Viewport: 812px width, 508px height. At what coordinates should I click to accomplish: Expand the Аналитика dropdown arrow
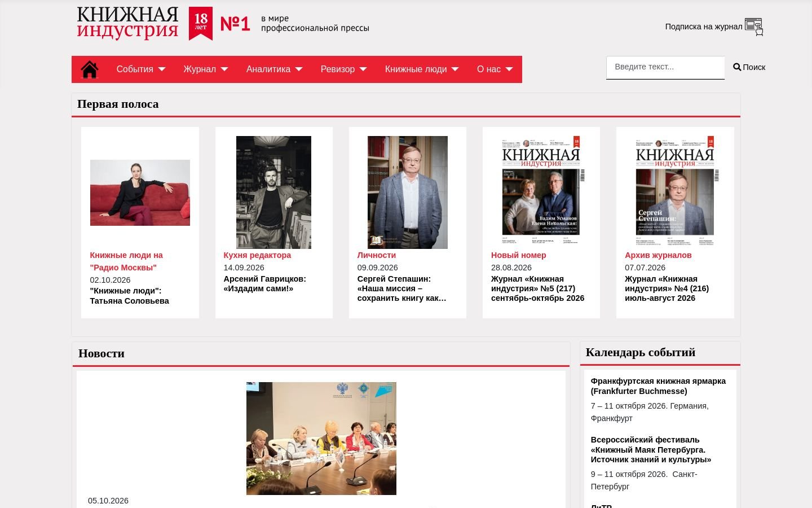[x=299, y=69]
